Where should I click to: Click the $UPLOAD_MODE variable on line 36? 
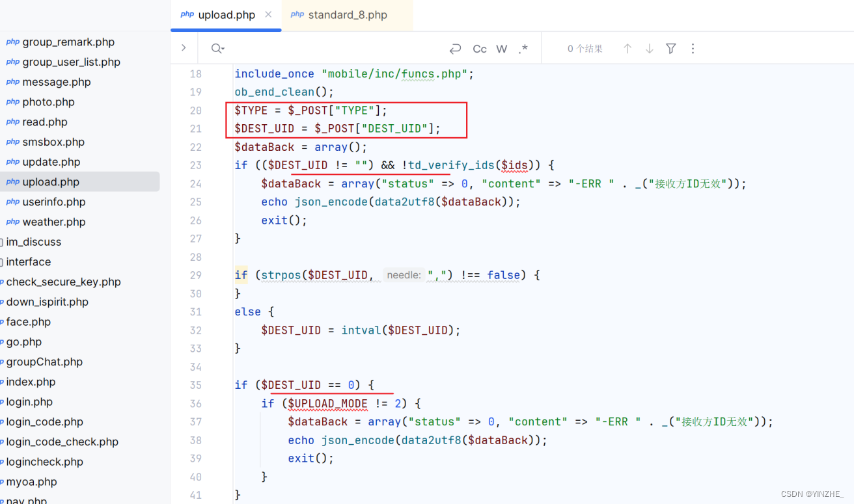point(328,404)
